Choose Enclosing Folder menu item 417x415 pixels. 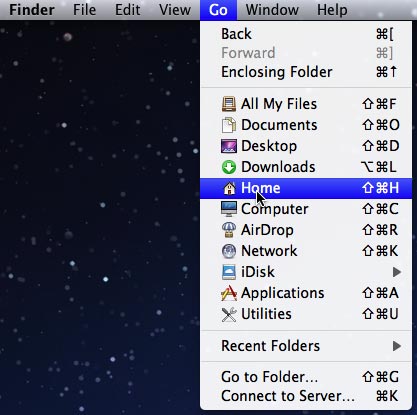tap(306, 72)
